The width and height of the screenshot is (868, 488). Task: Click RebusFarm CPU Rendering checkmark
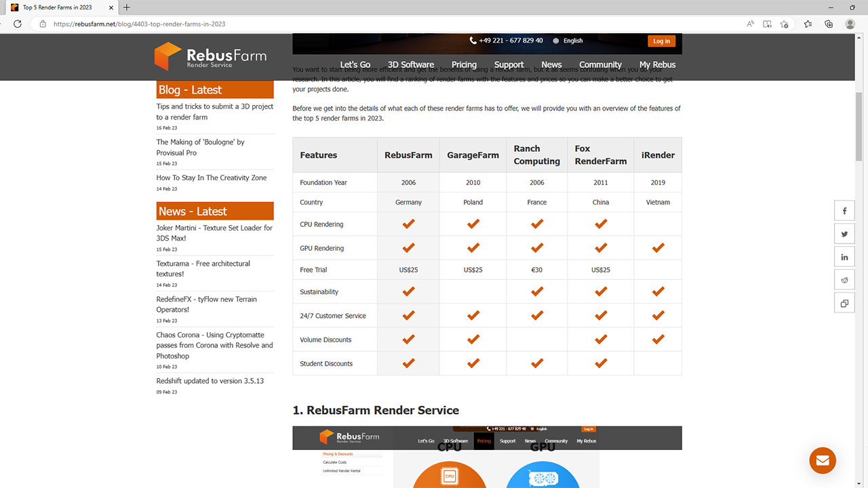pos(408,224)
